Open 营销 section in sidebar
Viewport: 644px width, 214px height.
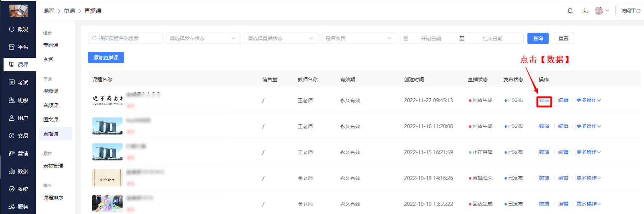[x=18, y=153]
